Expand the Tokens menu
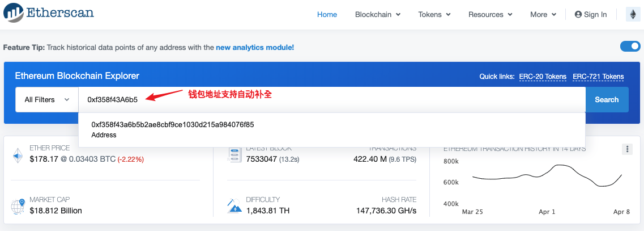The height and width of the screenshot is (231, 644). click(434, 14)
